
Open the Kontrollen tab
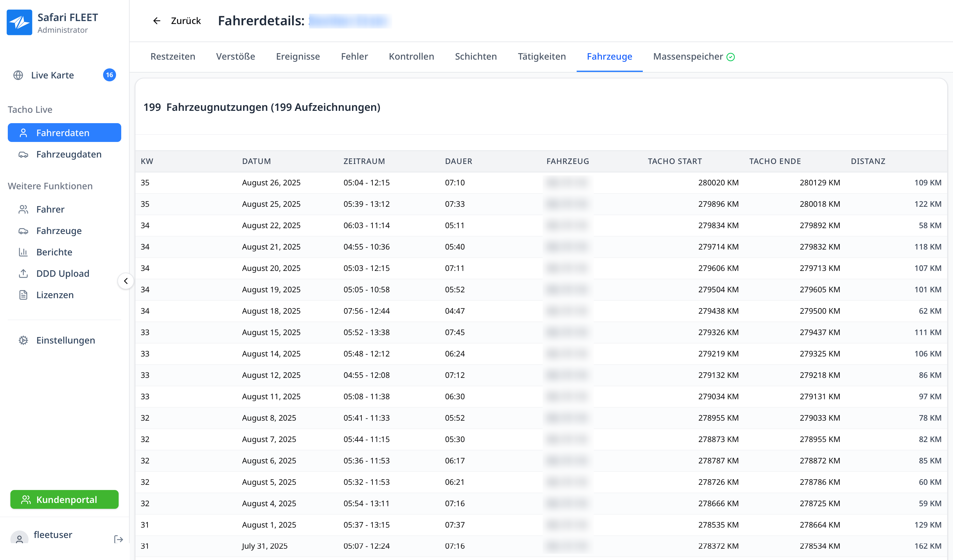pyautogui.click(x=411, y=56)
